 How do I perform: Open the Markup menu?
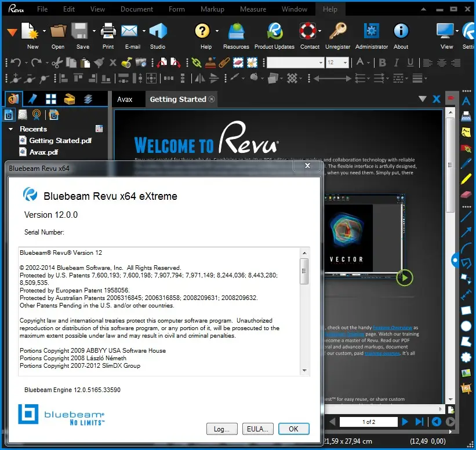point(212,9)
